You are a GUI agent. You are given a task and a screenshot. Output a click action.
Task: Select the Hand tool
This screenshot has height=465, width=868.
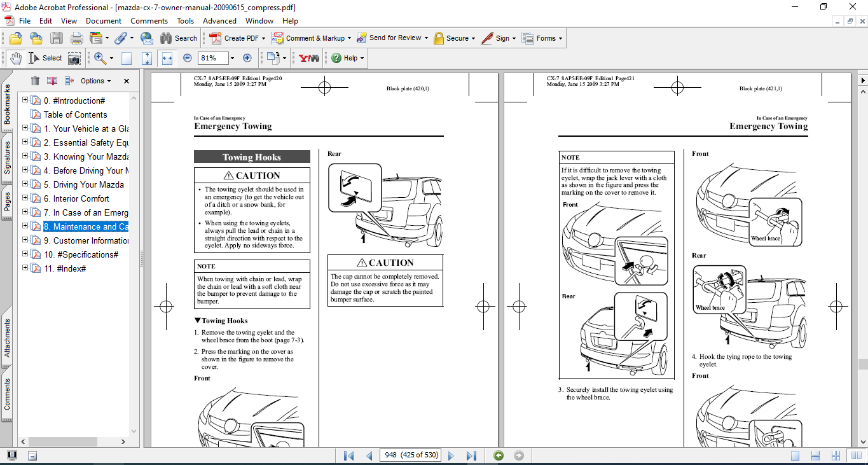coord(15,58)
